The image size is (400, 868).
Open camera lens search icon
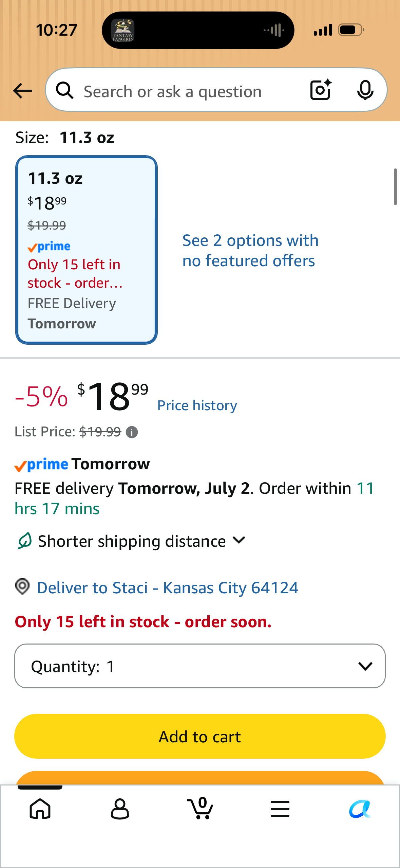321,90
